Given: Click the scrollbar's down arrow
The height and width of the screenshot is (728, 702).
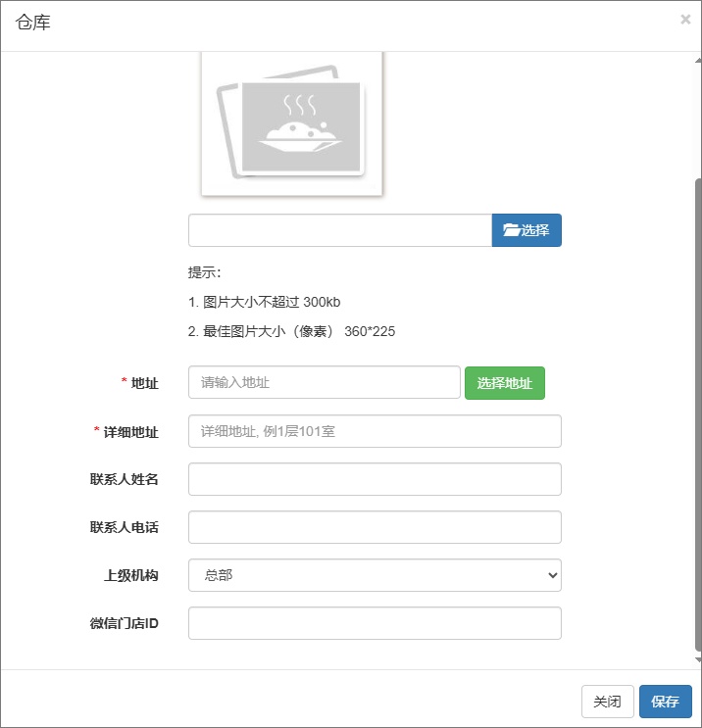Looking at the screenshot, I should (x=697, y=660).
